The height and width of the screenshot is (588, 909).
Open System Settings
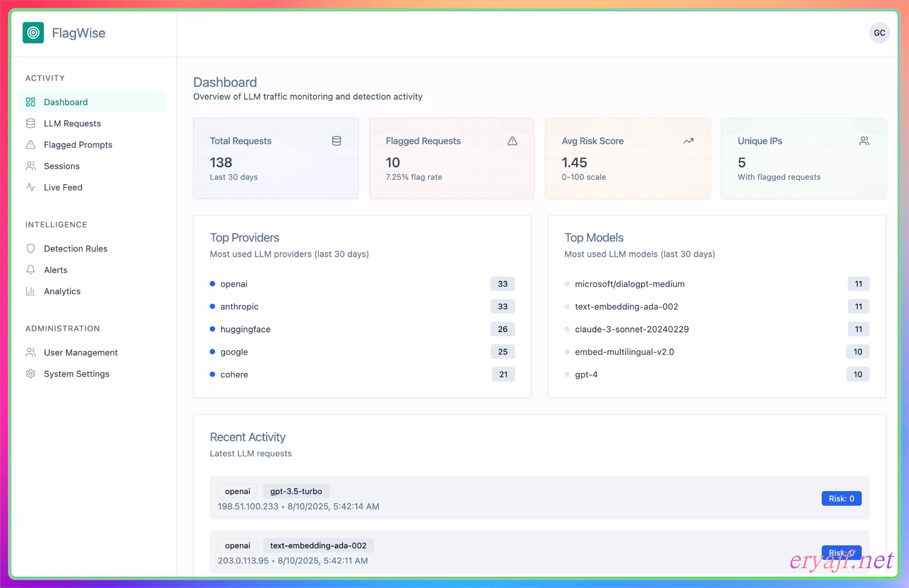92,374
